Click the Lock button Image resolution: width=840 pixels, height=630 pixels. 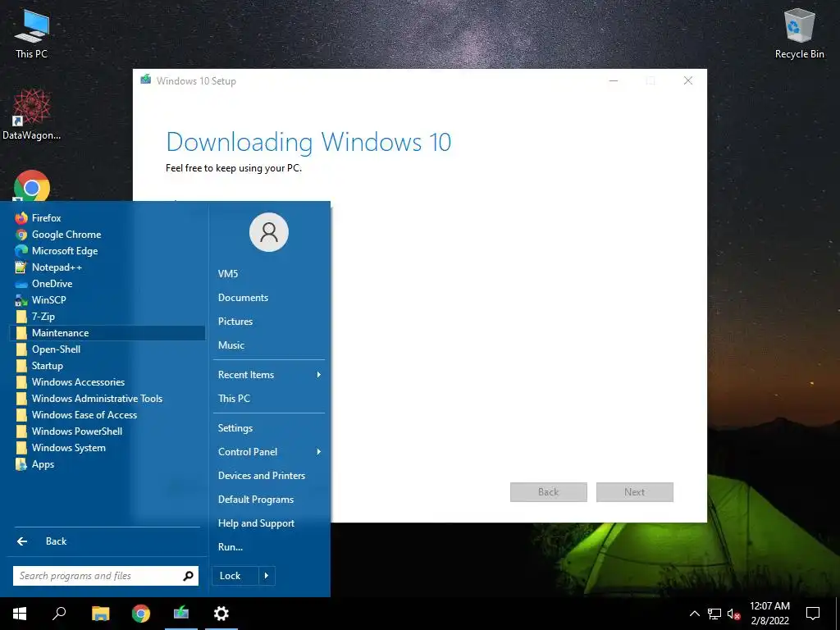click(x=235, y=576)
